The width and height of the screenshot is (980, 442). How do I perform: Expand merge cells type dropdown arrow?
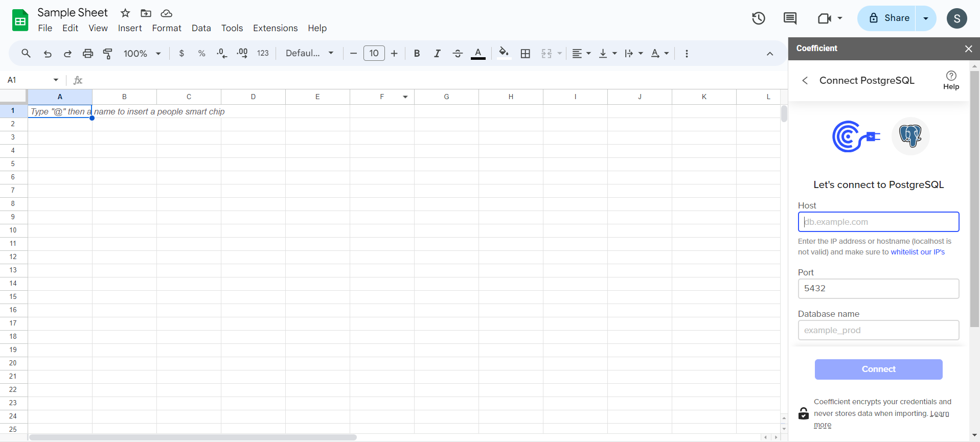point(559,54)
